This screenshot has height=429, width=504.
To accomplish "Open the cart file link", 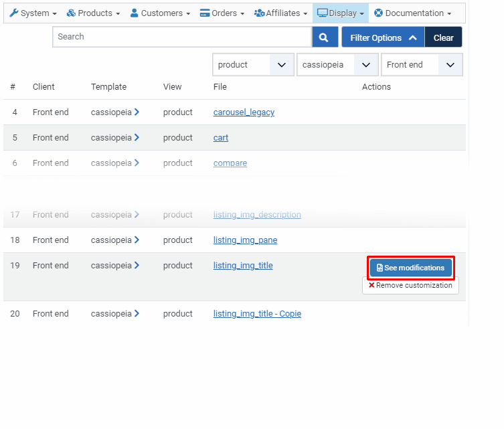I will 221,138.
